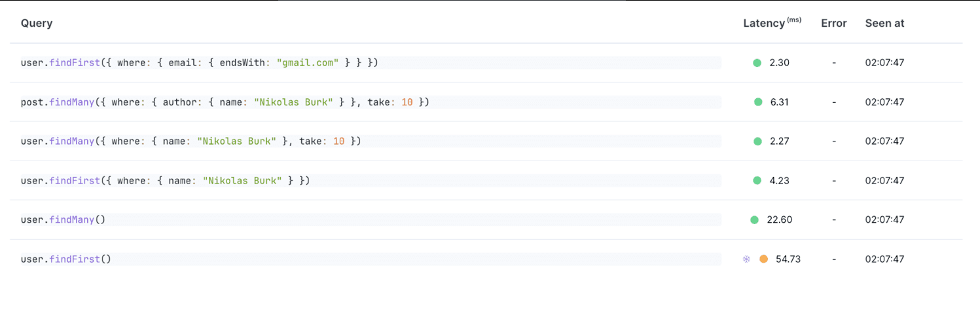The image size is (980, 321).
Task: Click the green dot next to 6.31
Action: tap(758, 102)
